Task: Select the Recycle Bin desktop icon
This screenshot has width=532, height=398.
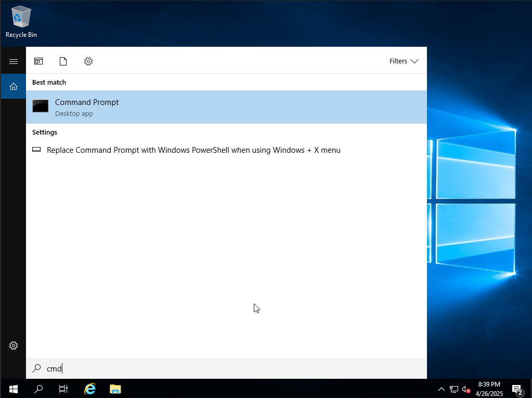Action: point(21,22)
